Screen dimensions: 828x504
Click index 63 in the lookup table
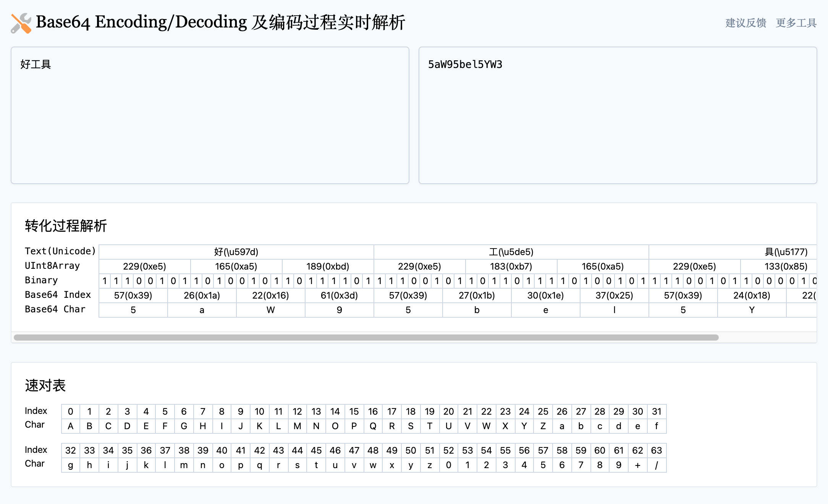pos(657,451)
